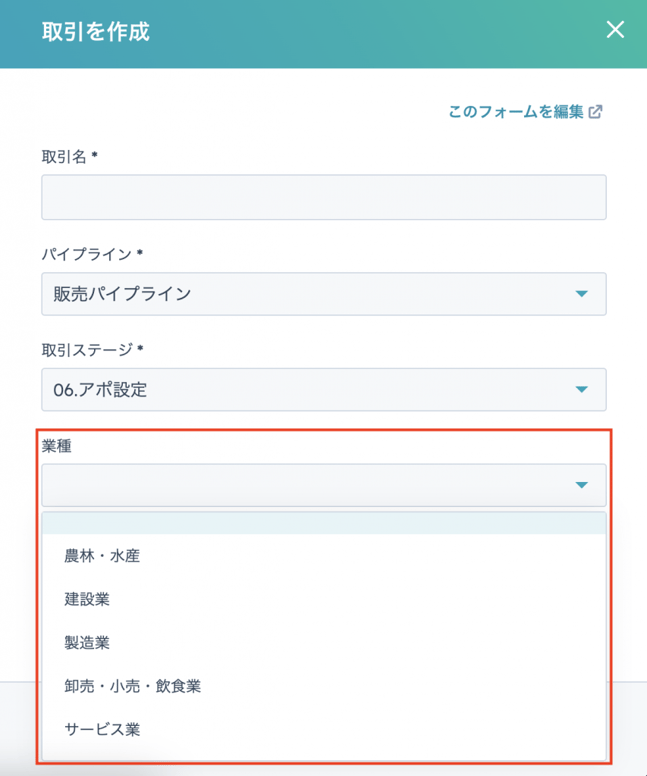
Task: Choose 農林・水産 from the industry list
Action: [102, 556]
